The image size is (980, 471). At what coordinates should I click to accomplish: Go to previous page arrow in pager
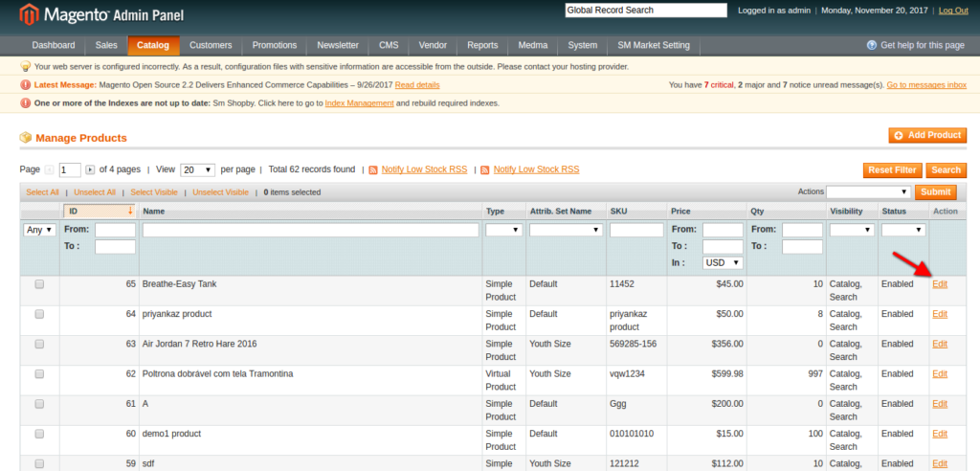click(x=50, y=169)
